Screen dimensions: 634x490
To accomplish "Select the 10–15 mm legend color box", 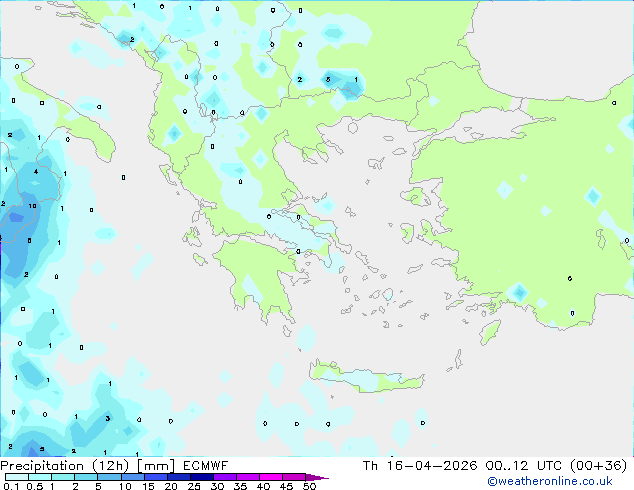I will (x=133, y=477).
